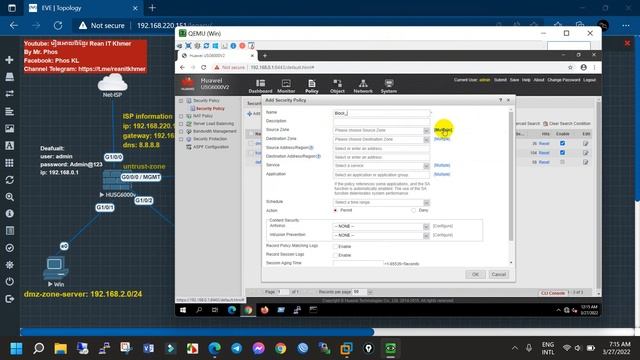Select the Permit action radio button
Screen dimensions: 640x360
[336, 210]
